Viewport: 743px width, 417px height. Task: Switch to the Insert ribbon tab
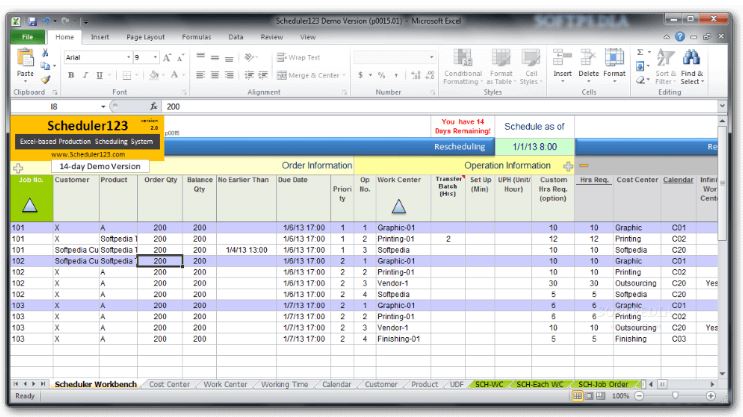(100, 37)
